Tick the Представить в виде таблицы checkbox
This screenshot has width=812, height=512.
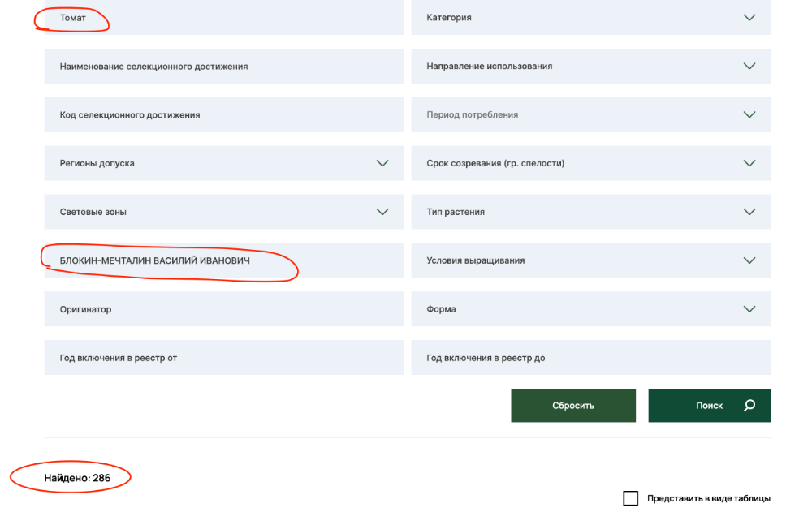coord(630,498)
